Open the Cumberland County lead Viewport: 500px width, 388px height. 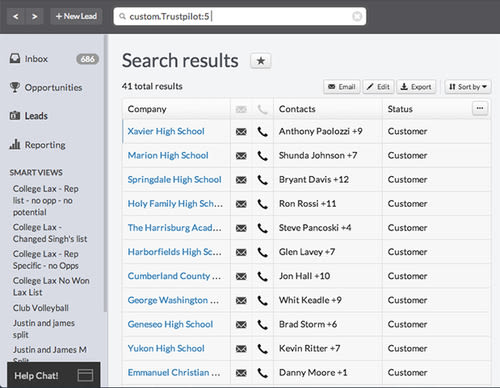click(x=174, y=276)
